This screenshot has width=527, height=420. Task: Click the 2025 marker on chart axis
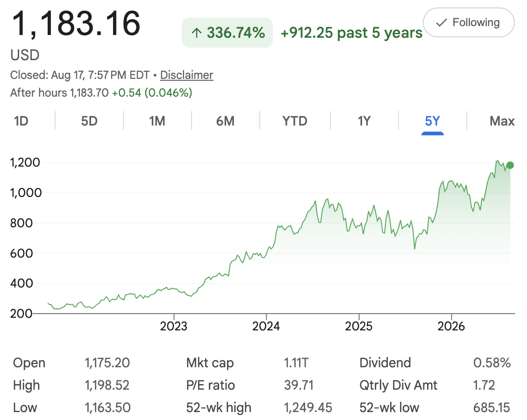click(x=359, y=326)
